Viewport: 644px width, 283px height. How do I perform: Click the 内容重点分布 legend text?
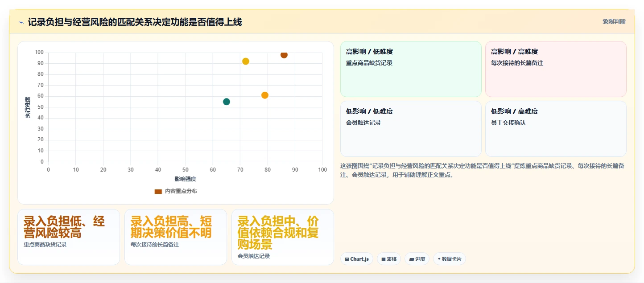(x=181, y=191)
